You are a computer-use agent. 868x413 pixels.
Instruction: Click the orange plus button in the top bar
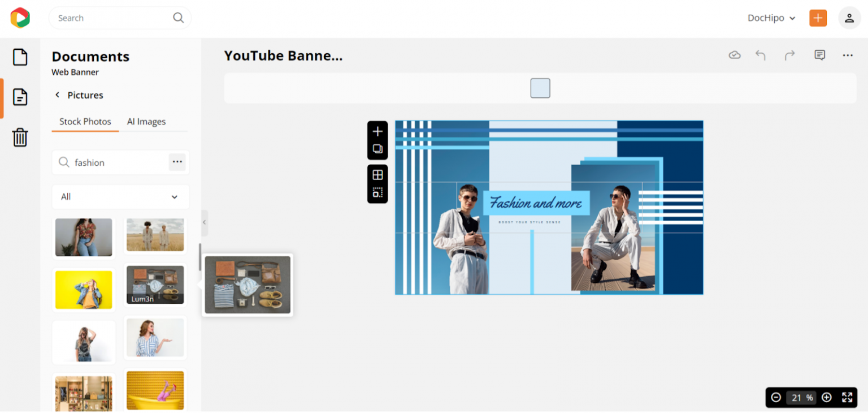coord(818,18)
